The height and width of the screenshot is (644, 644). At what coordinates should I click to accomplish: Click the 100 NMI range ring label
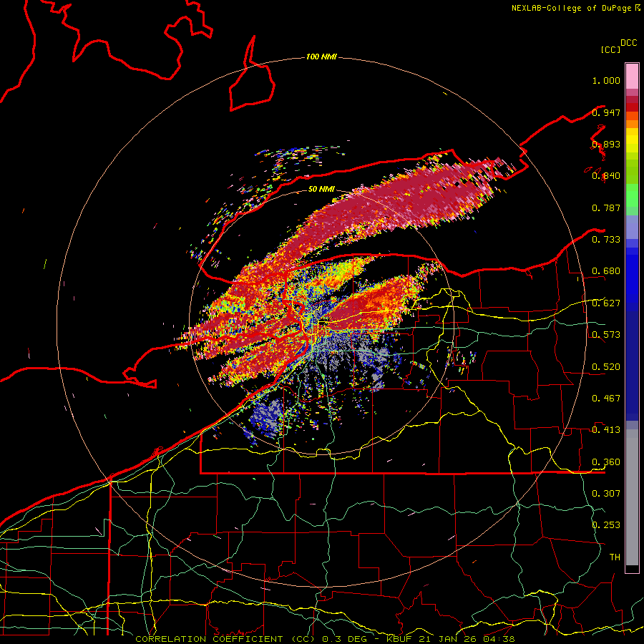coord(321,57)
